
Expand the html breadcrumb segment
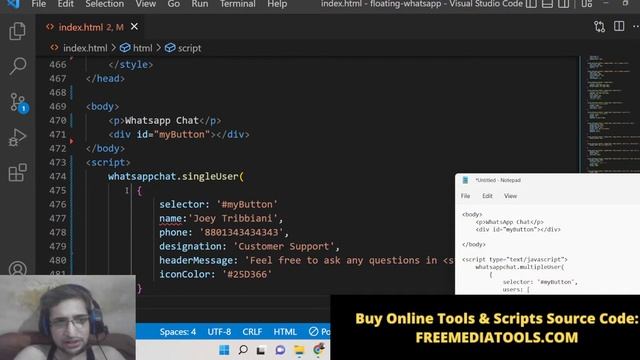(137, 48)
